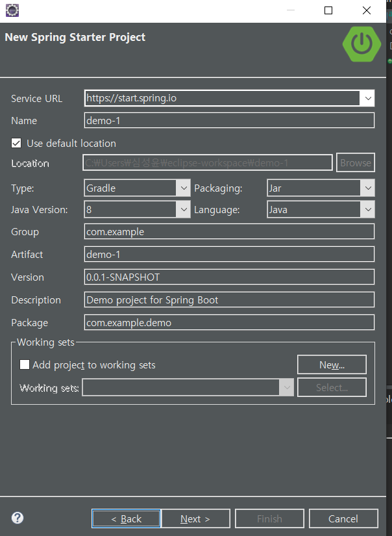Click into the Group field
Screen dimensions: 392x536
tap(229, 231)
